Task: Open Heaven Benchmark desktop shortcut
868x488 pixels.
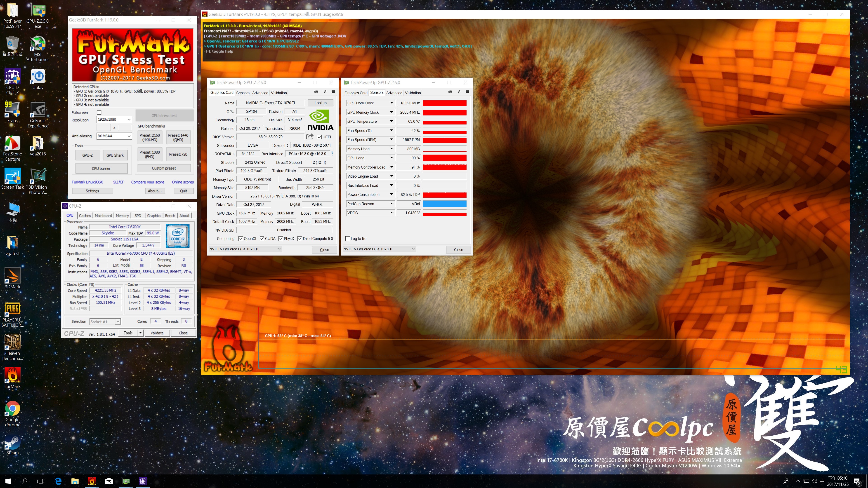Action: 12,347
